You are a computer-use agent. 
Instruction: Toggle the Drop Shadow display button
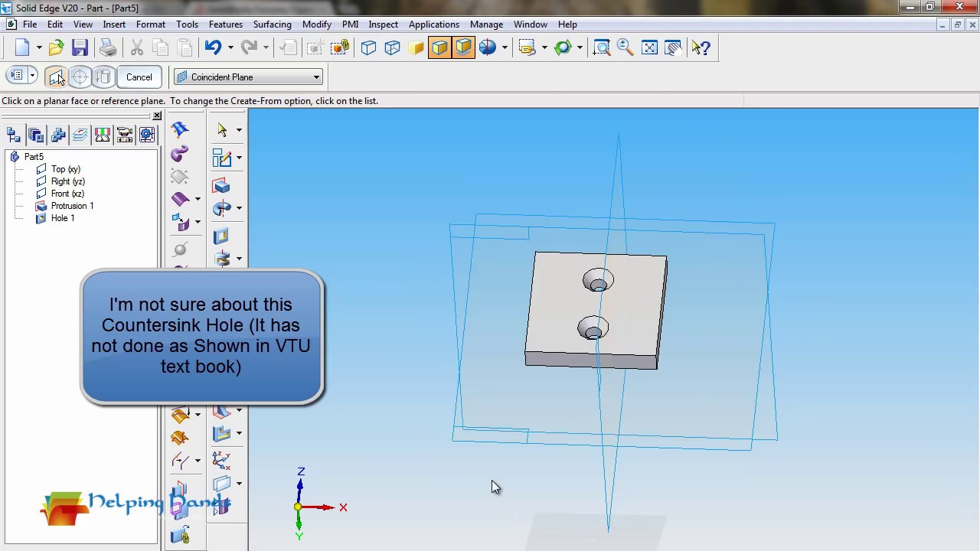click(x=463, y=47)
